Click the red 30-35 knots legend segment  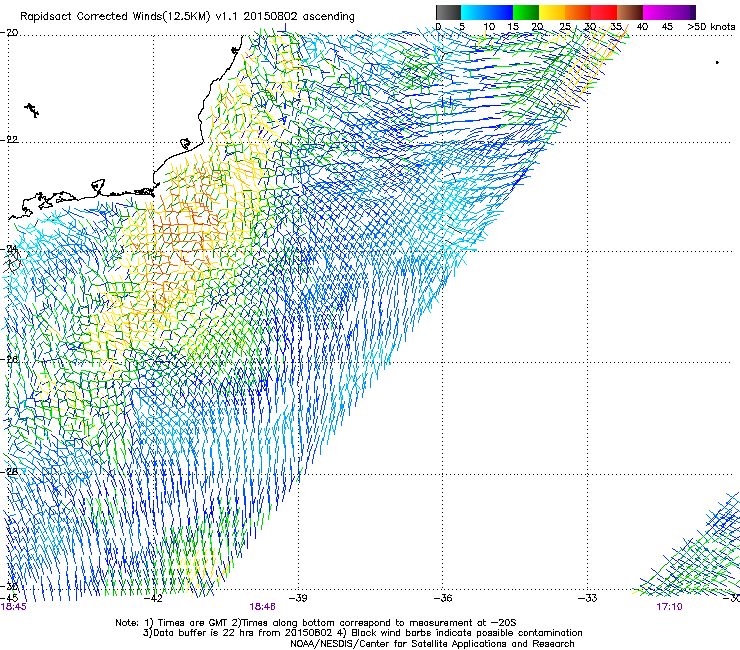pos(604,12)
